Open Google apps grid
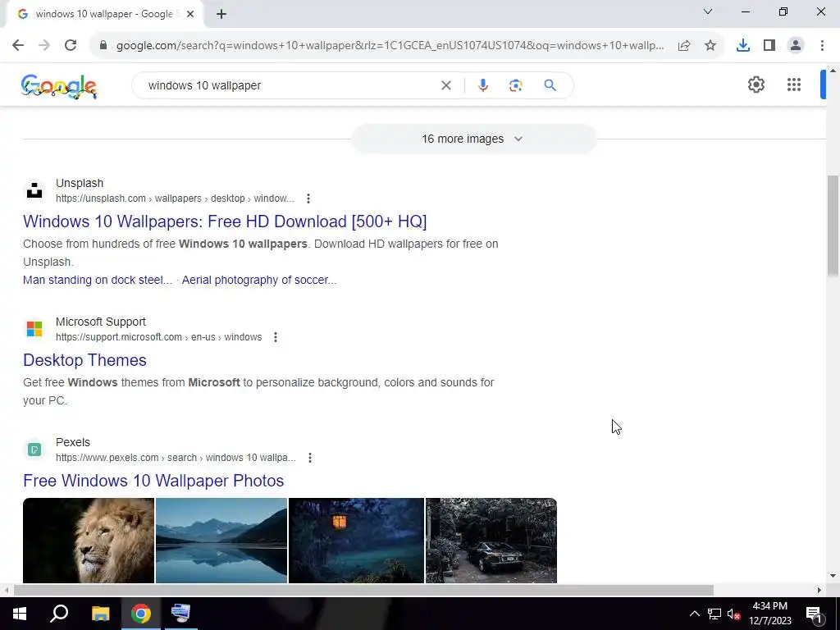 coord(794,84)
